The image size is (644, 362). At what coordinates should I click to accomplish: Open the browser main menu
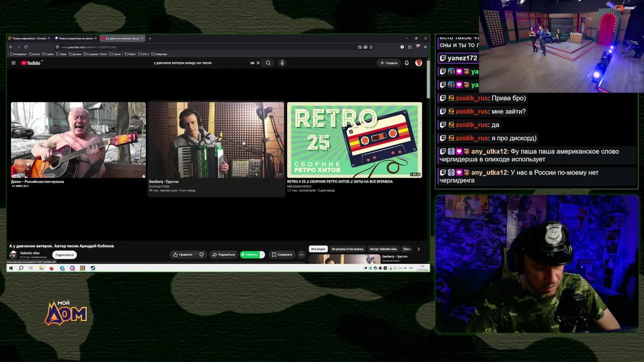click(425, 47)
